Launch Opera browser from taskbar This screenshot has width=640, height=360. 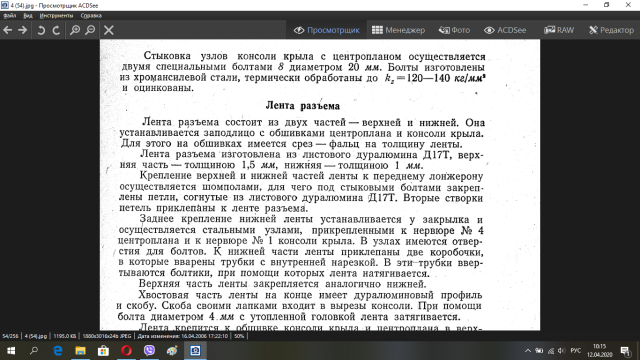point(127,351)
